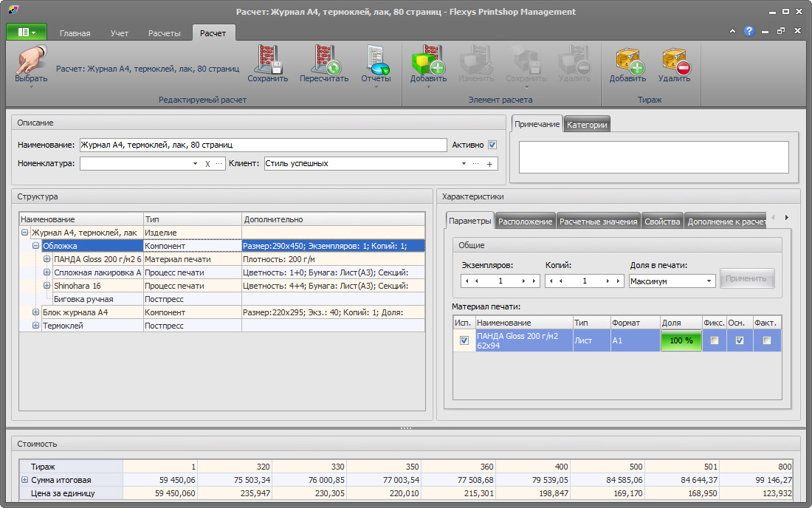This screenshot has width=812, height=508.
Task: Collapse the Журнал A4 root tree node
Action: 24,233
